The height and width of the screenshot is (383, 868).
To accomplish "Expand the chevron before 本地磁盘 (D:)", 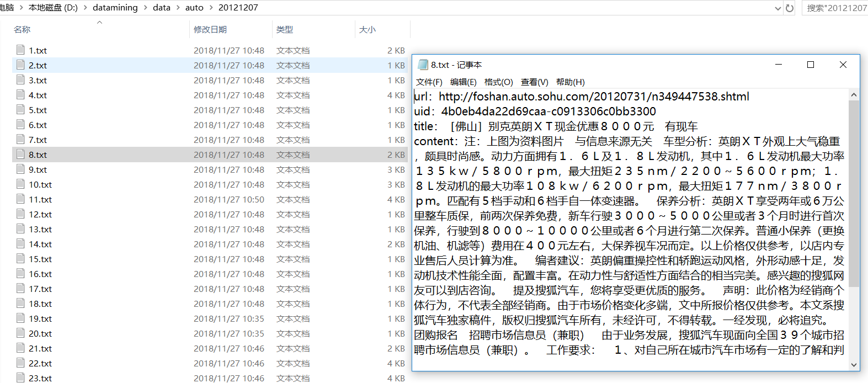I will tap(22, 8).
